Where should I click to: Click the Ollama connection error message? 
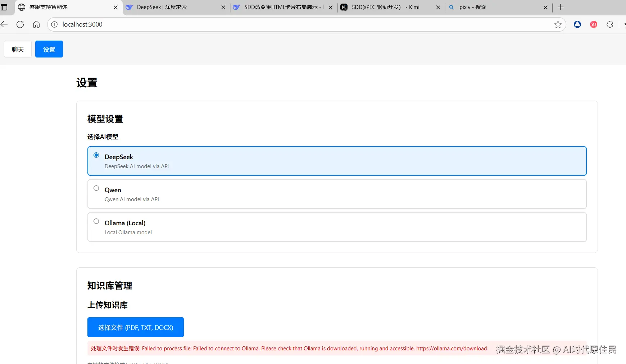(289, 349)
